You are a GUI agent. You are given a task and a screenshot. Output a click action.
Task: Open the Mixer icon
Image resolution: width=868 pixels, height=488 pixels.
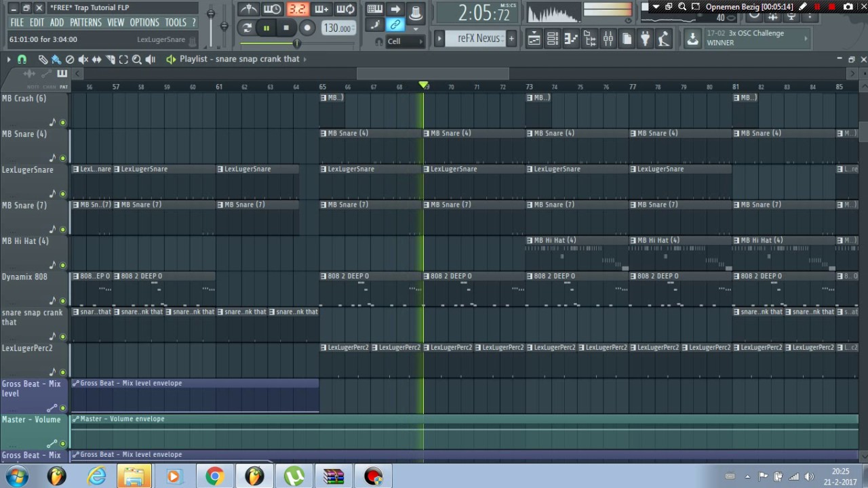[x=608, y=39]
